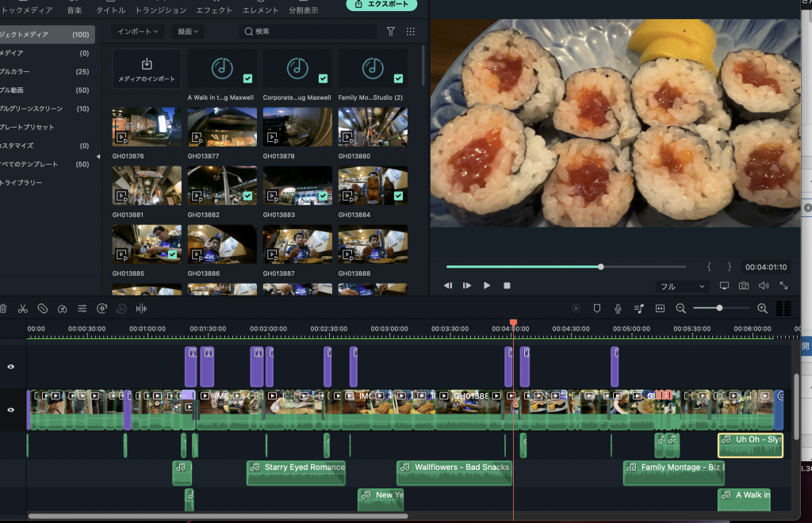The image size is (812, 523).
Task: Open the 音楽 tab
Action: (75, 10)
